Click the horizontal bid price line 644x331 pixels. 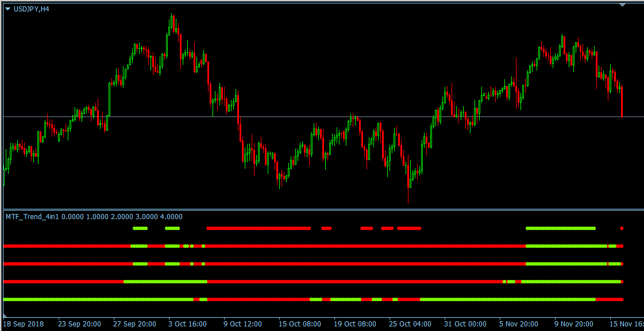tap(322, 116)
